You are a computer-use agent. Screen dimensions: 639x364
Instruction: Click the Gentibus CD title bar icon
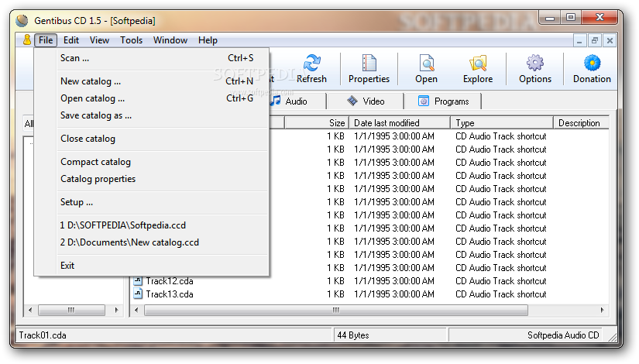22,20
